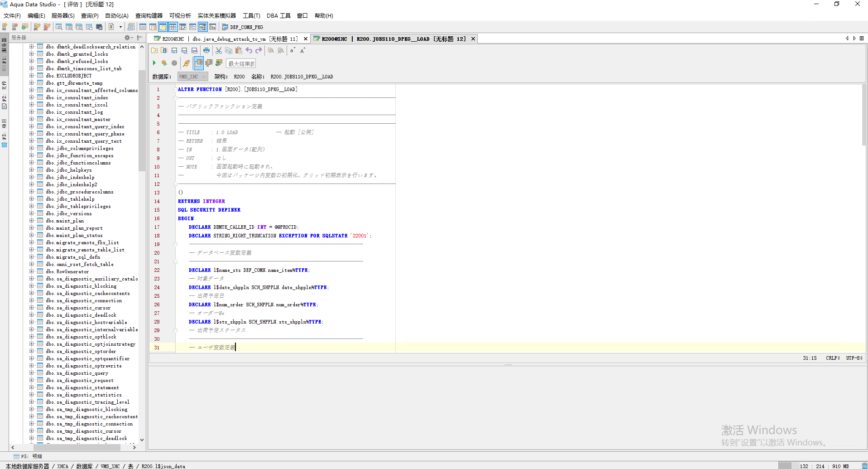Click the Print icon in the editor toolbar
868x469 pixels.
pos(206,50)
